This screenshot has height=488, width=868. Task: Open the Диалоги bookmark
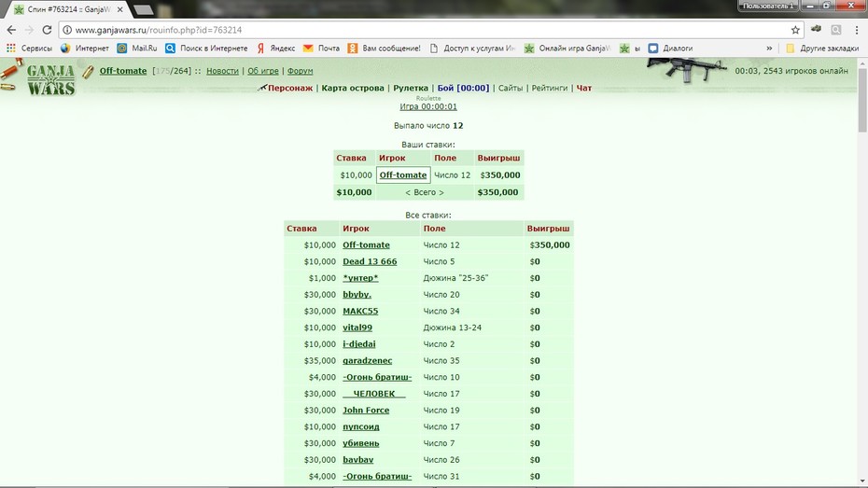(670, 49)
